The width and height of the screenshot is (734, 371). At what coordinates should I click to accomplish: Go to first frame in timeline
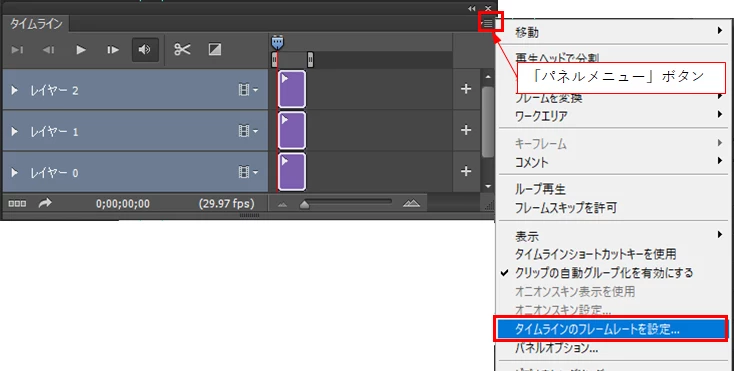[17, 50]
